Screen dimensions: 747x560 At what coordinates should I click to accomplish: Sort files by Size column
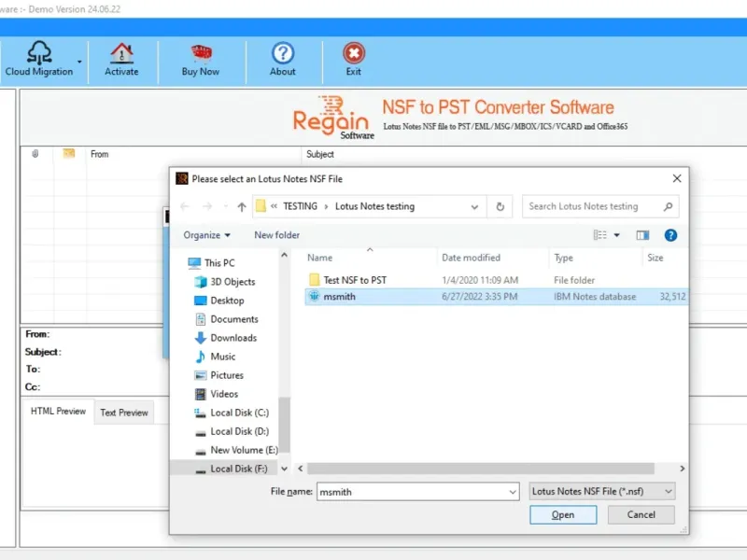[x=655, y=258]
